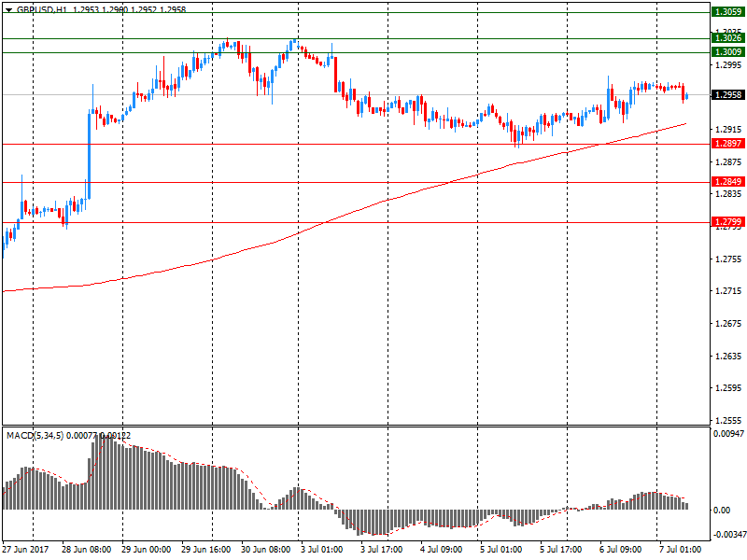The image size is (747, 560).
Task: Click the MACD scale value -0.00347
Action: pyautogui.click(x=728, y=535)
